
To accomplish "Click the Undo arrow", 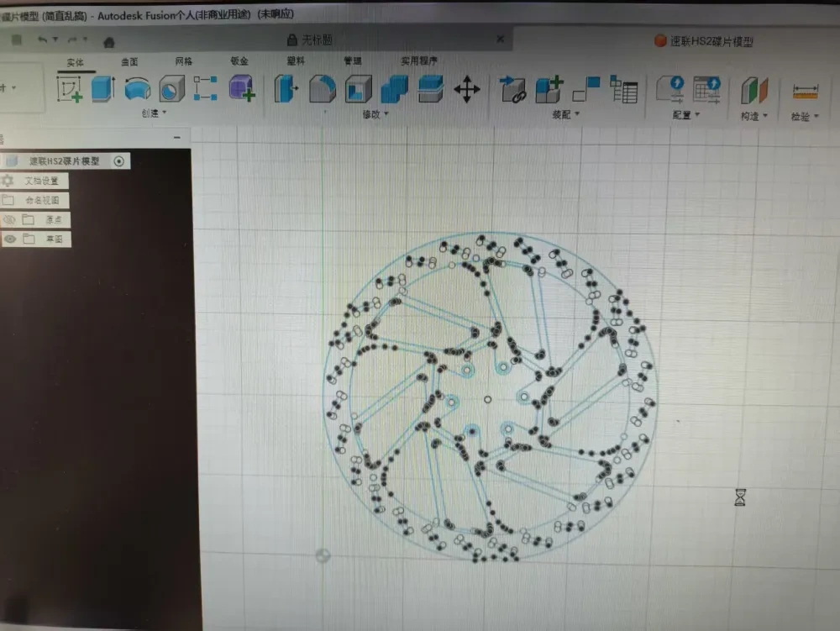I will [x=42, y=39].
